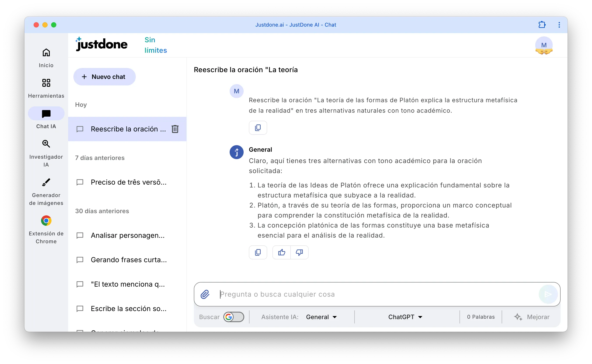Image resolution: width=592 pixels, height=364 pixels.
Task: Toggle the Buscar Google search switch
Action: pyautogui.click(x=233, y=317)
